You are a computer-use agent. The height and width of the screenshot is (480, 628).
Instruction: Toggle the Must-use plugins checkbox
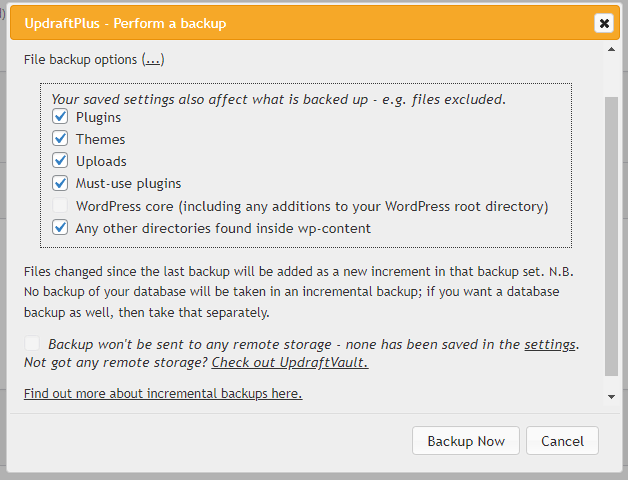click(x=60, y=183)
